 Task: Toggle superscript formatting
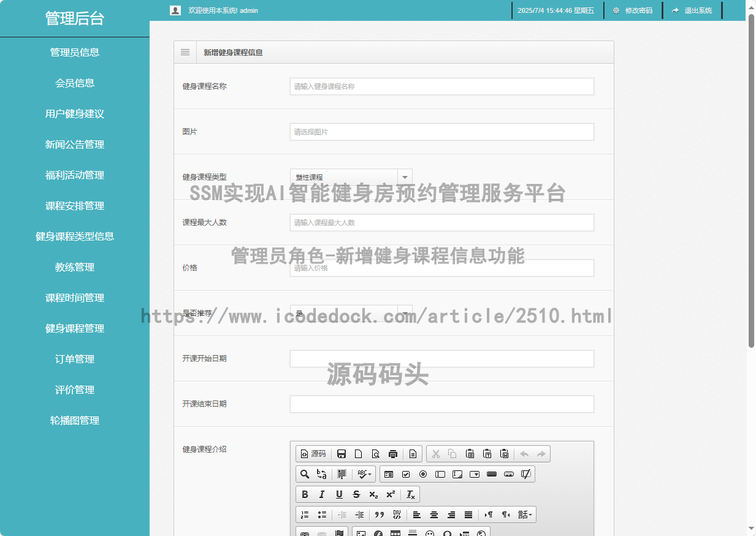pyautogui.click(x=391, y=494)
